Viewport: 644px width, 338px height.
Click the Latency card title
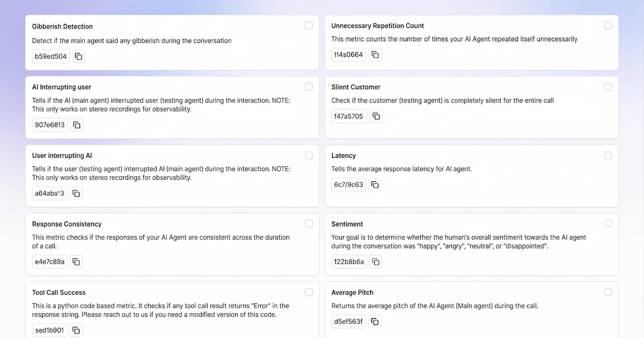[x=343, y=156]
